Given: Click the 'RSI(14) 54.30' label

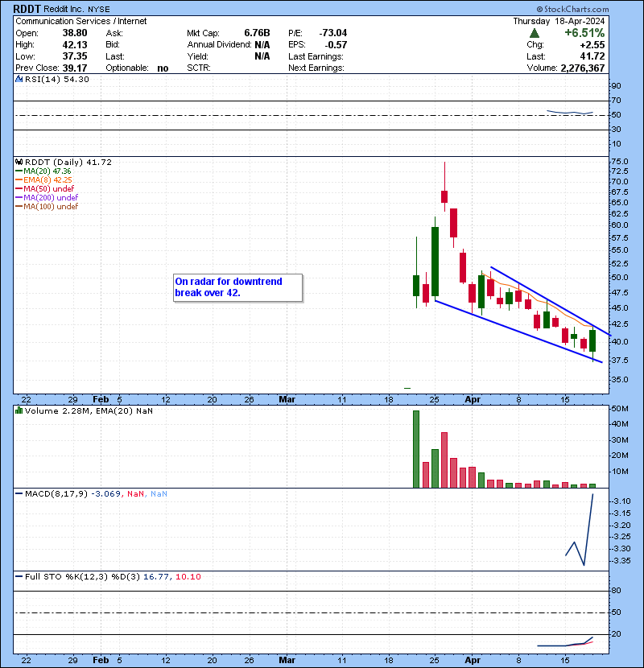Looking at the screenshot, I should coord(56,79).
